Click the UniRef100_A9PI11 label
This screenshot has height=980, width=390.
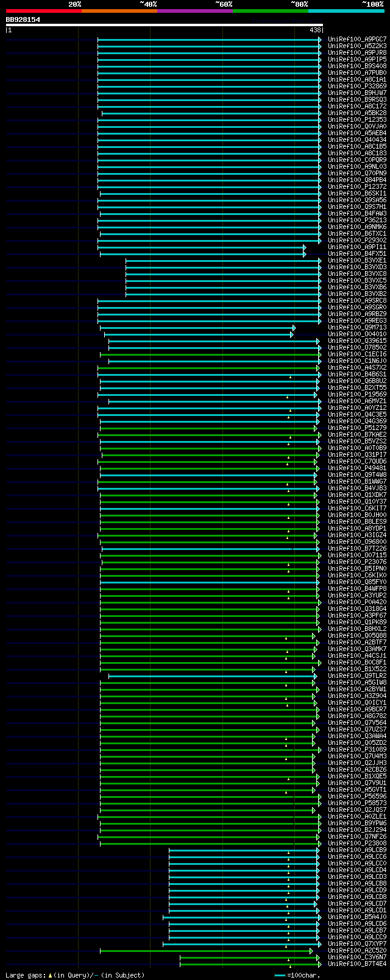click(x=357, y=247)
